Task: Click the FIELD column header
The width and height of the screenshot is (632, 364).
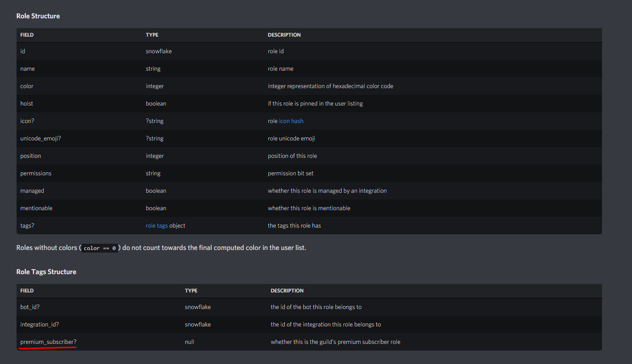Action: [27, 34]
